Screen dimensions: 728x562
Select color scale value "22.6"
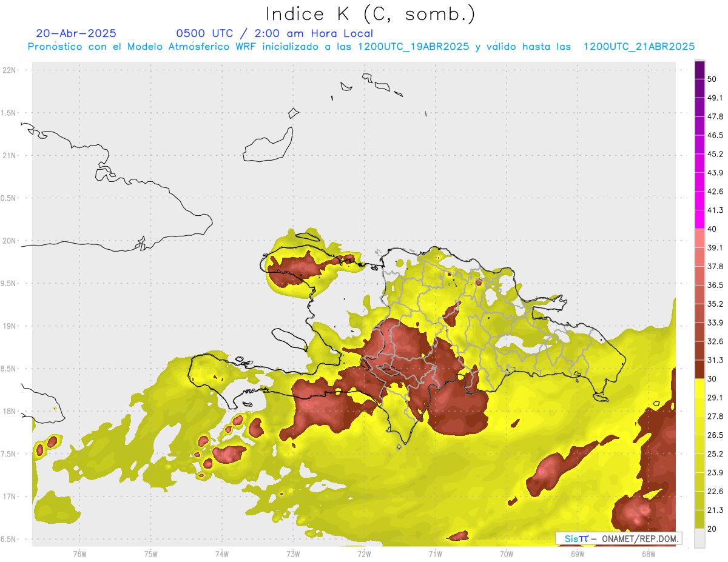715,491
